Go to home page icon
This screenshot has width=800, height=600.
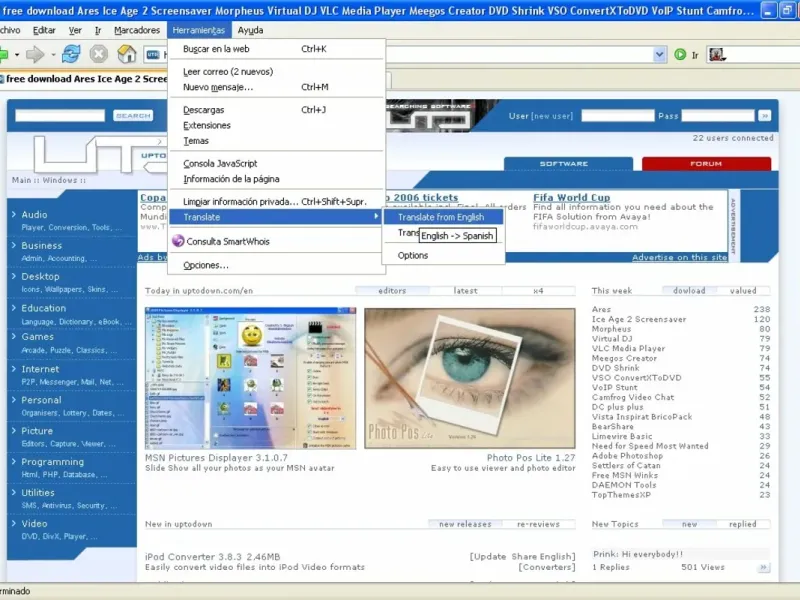pyautogui.click(x=127, y=54)
